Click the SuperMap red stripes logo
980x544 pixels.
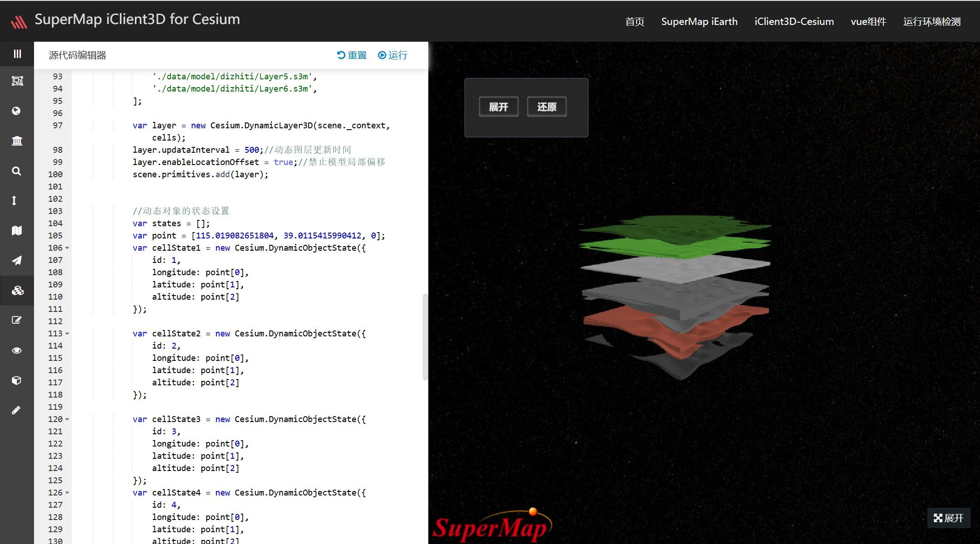coord(19,21)
